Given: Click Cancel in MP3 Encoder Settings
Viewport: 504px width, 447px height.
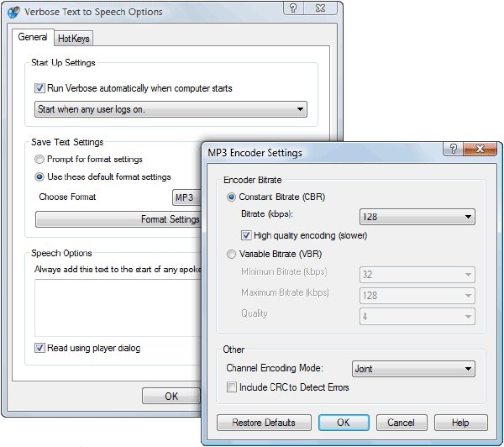Looking at the screenshot, I should (402, 423).
